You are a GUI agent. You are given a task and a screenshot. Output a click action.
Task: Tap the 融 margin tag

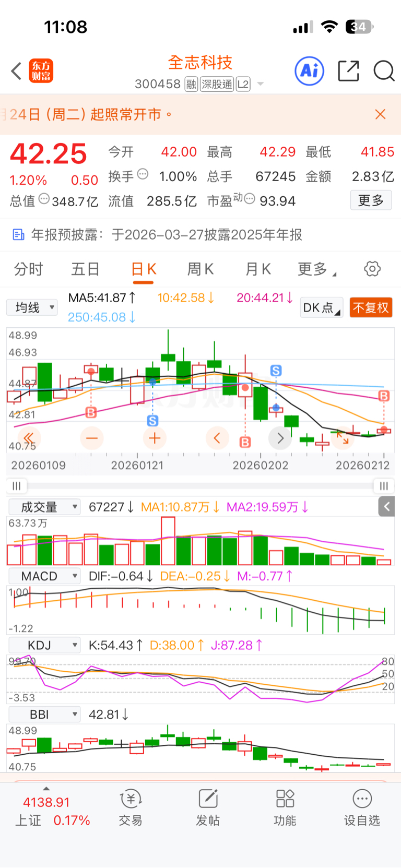(x=191, y=84)
